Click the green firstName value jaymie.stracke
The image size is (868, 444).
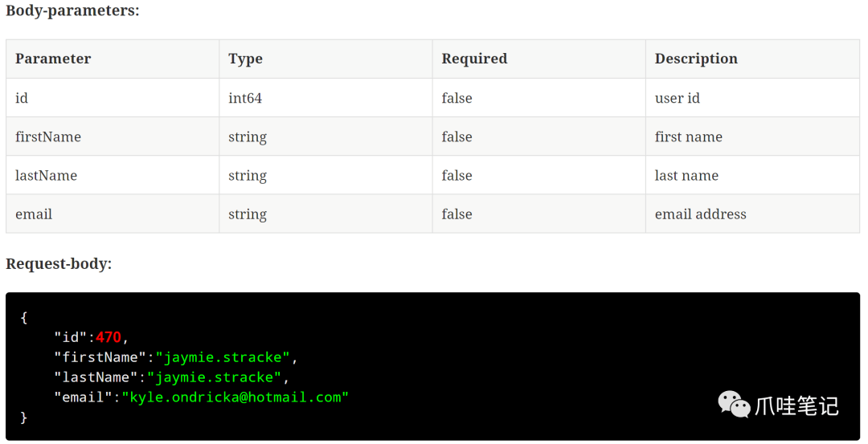coord(223,357)
